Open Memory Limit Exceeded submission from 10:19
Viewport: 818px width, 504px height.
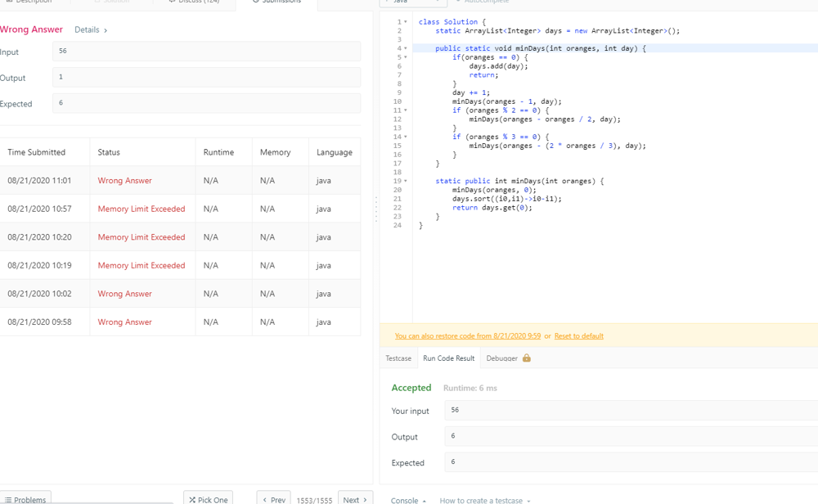142,265
